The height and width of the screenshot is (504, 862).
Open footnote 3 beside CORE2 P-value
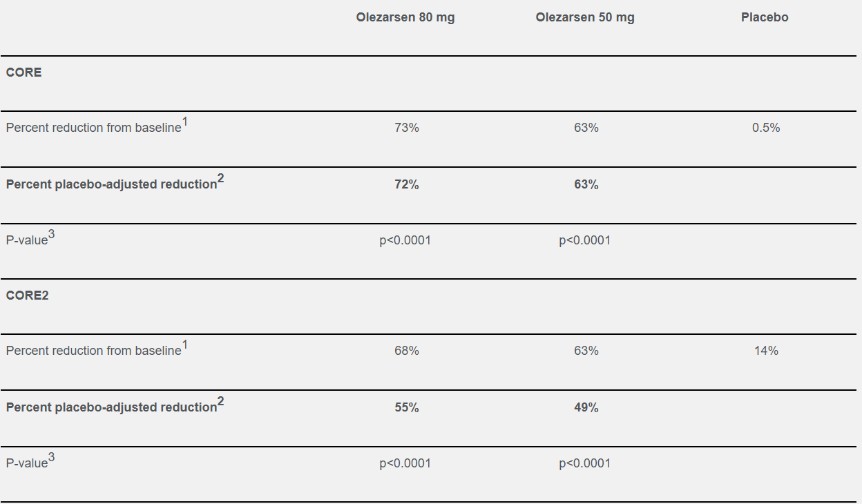coord(52,458)
